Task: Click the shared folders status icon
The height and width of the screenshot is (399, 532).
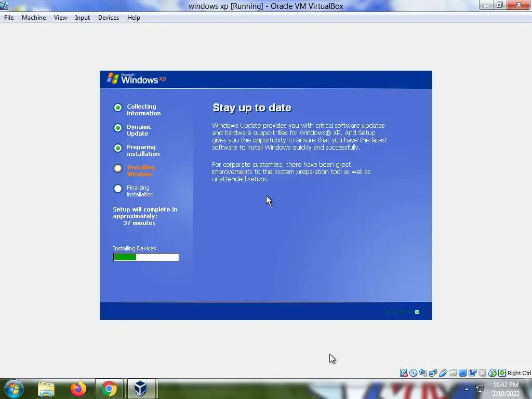Action: pos(453,373)
